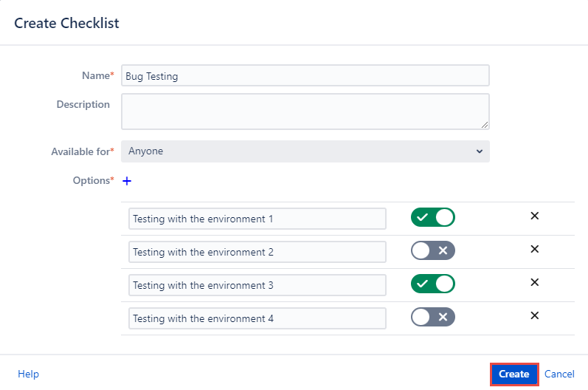Enable the environment 2 toggle
This screenshot has height=390, width=588.
click(x=433, y=250)
